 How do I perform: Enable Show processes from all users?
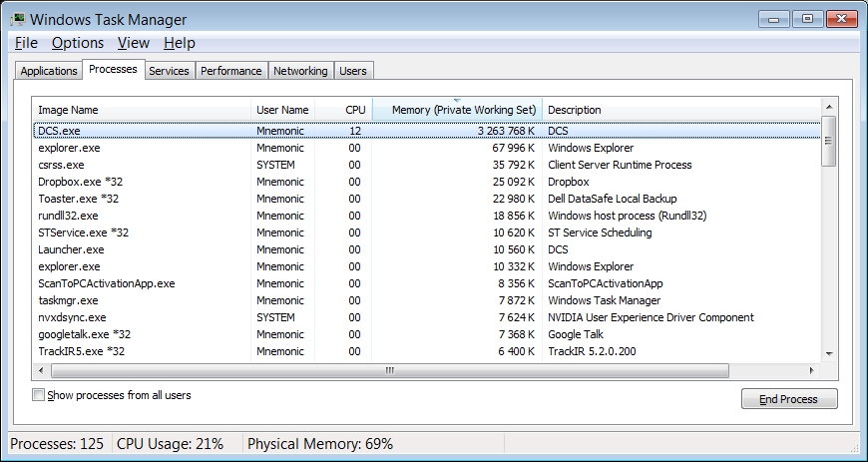click(x=38, y=395)
